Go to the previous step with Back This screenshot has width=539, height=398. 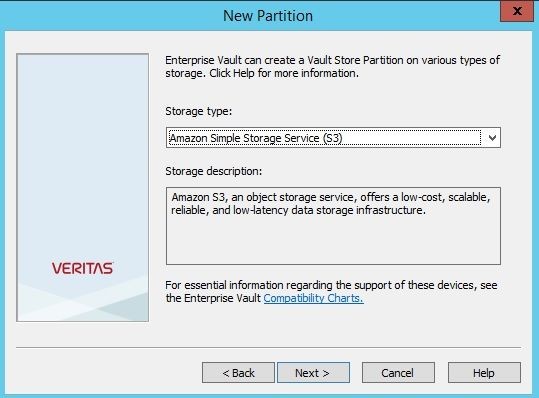point(238,373)
